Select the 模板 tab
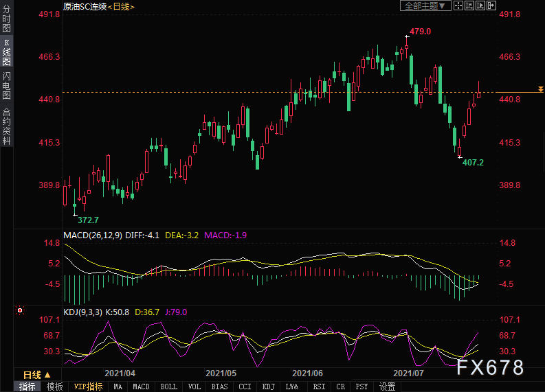 (x=54, y=387)
